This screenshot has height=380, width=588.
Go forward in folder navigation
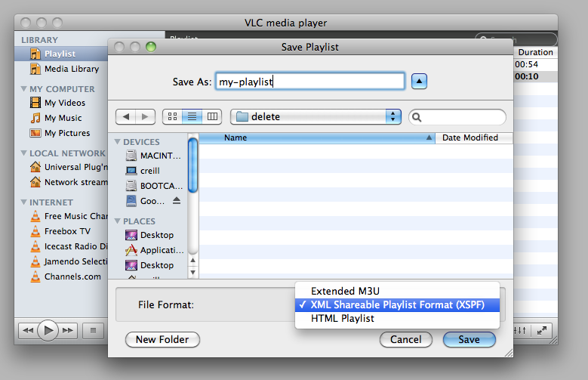(x=145, y=117)
